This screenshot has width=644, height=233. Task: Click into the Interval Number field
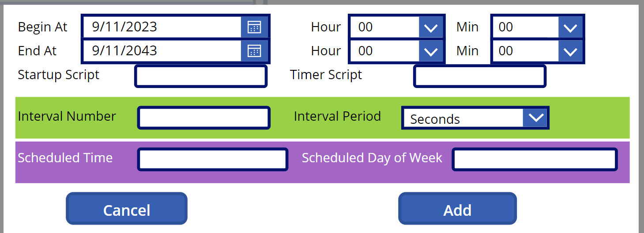point(203,118)
